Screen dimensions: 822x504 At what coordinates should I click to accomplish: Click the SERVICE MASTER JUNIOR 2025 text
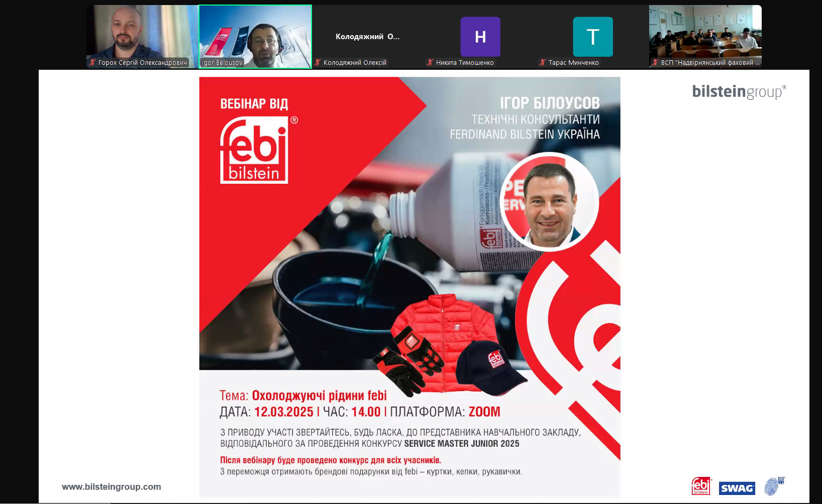tap(462, 444)
